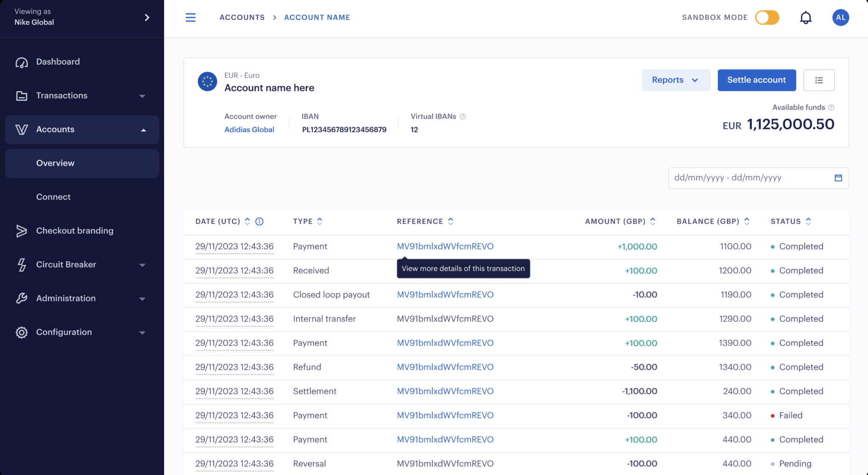
Task: Open the hamburger navigation menu
Action: 191,17
